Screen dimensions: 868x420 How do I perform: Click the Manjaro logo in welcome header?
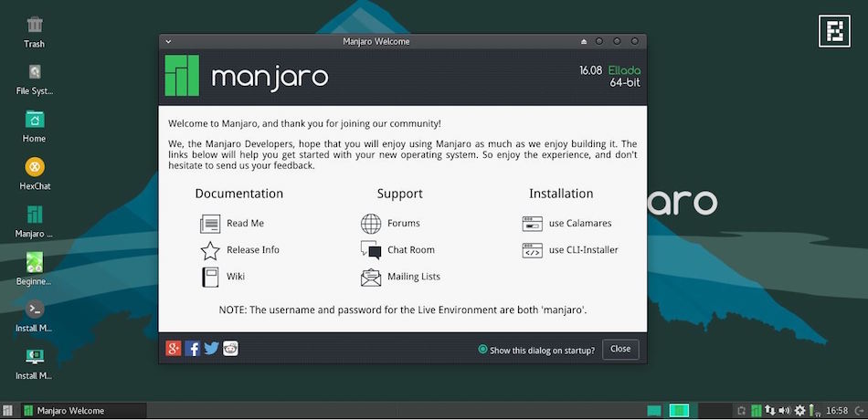pyautogui.click(x=182, y=75)
